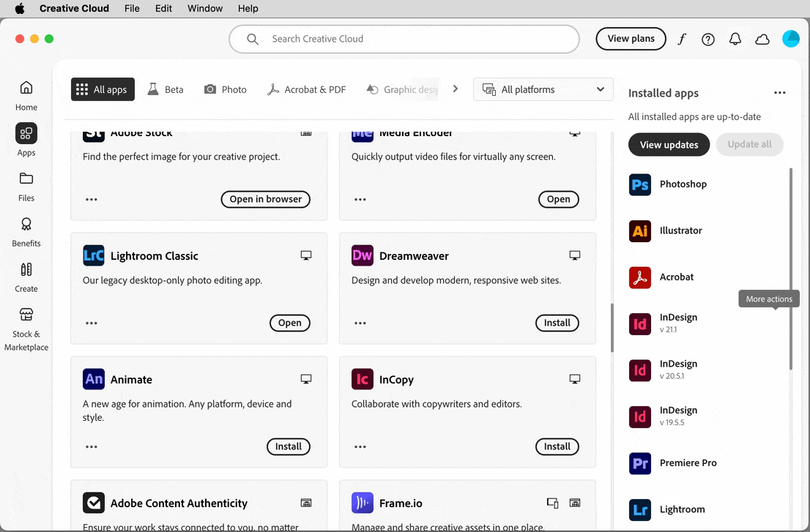
Task: Select the Acrobat & PDF tab
Action: (x=306, y=89)
